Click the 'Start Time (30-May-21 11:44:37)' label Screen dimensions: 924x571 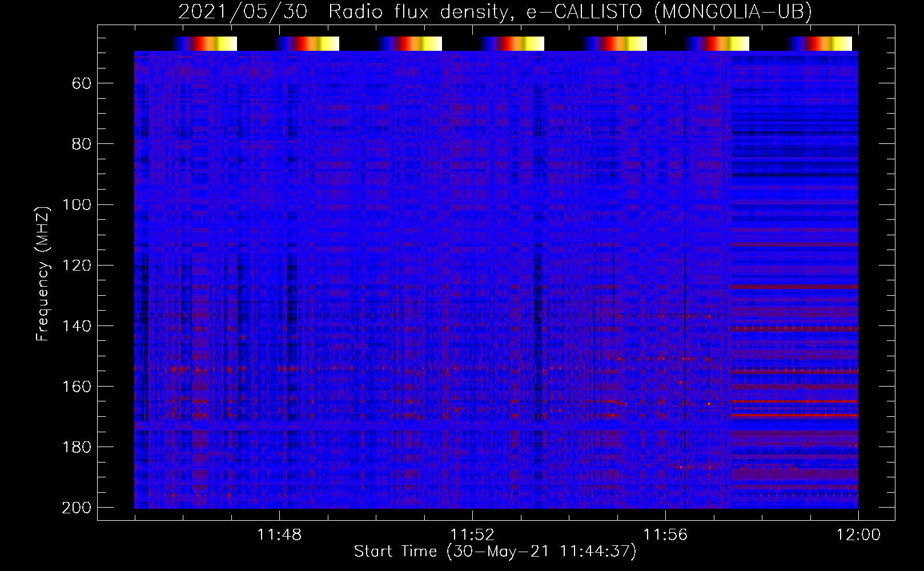click(495, 552)
